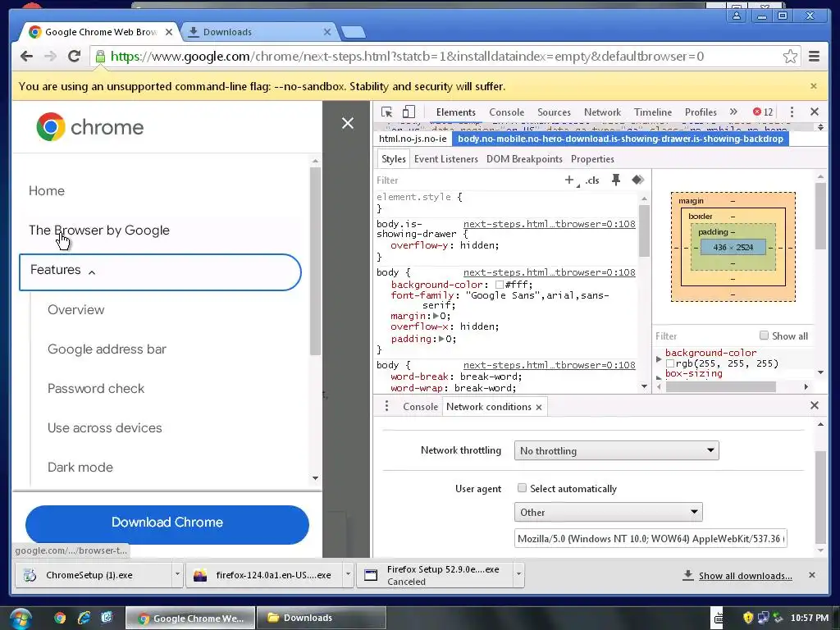Click the rgb(255, 255, 255) computed swatch
Image resolution: width=840 pixels, height=630 pixels.
point(669,363)
